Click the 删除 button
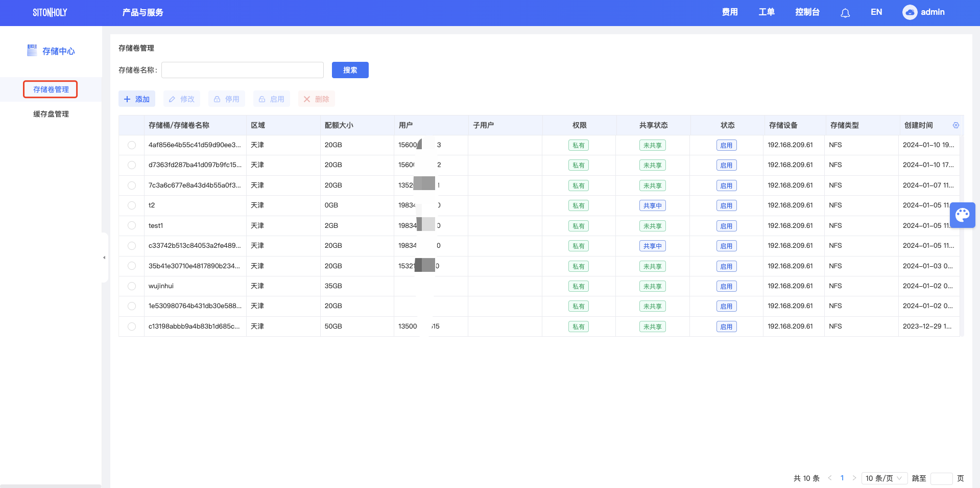The image size is (980, 488). [x=317, y=99]
